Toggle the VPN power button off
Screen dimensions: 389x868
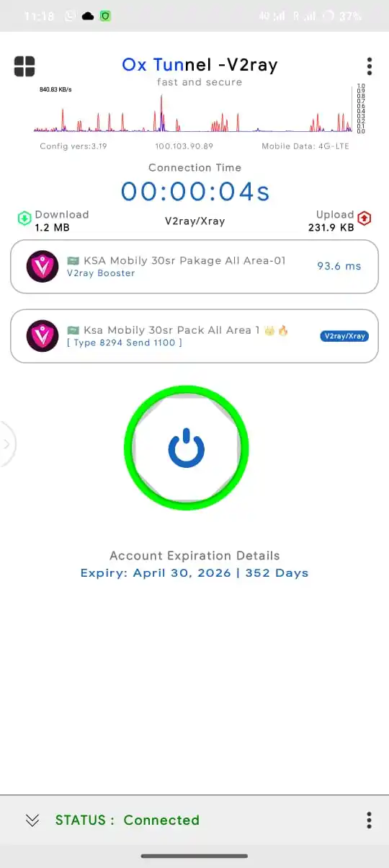tap(187, 448)
